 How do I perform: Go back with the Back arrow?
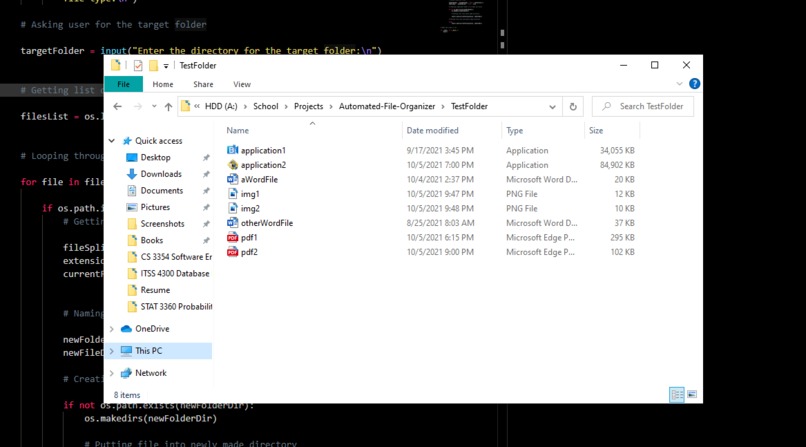click(118, 106)
